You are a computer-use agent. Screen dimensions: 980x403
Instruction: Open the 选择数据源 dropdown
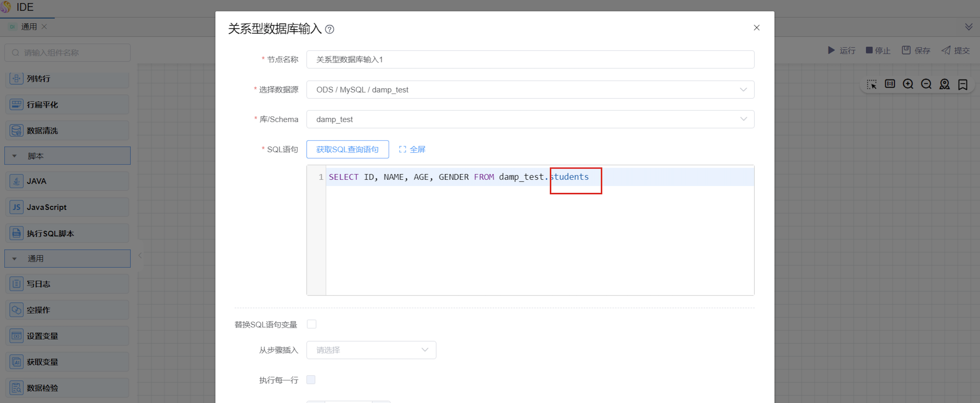[x=530, y=90]
